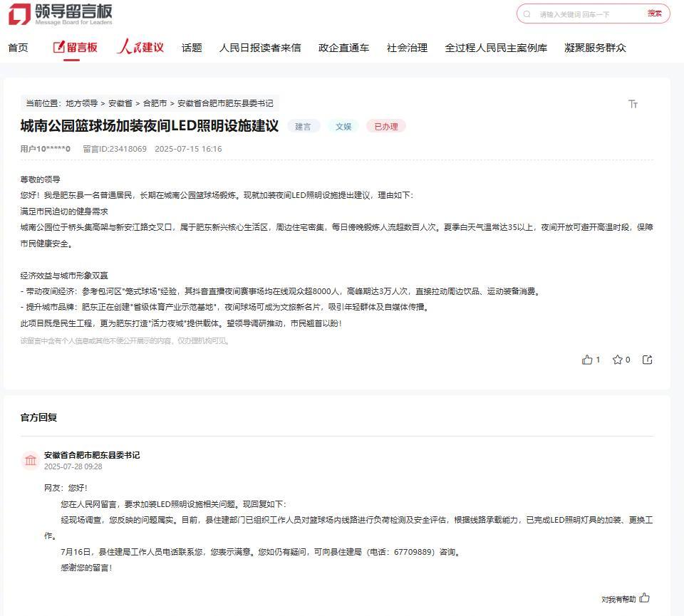Click 合肥市 breadcrumb link
This screenshot has height=616, width=684.
(x=155, y=103)
